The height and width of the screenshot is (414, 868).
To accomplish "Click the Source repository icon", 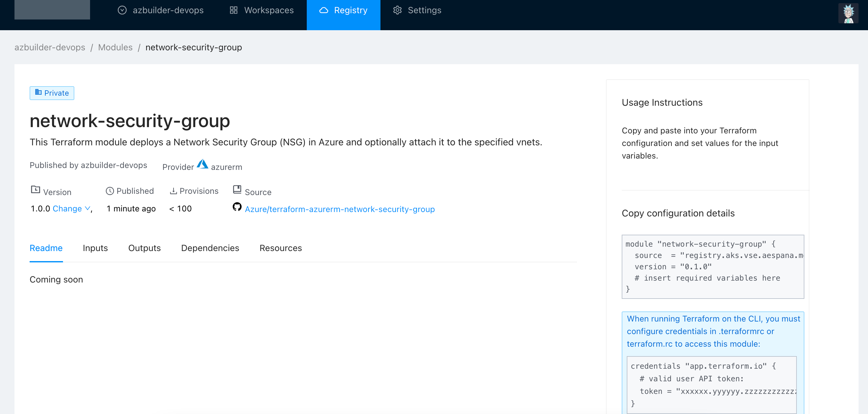I will 237,189.
